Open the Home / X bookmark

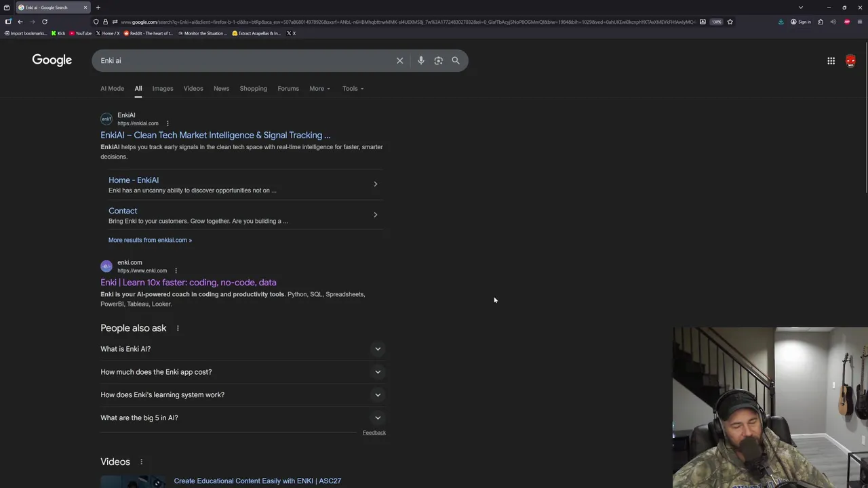[108, 33]
